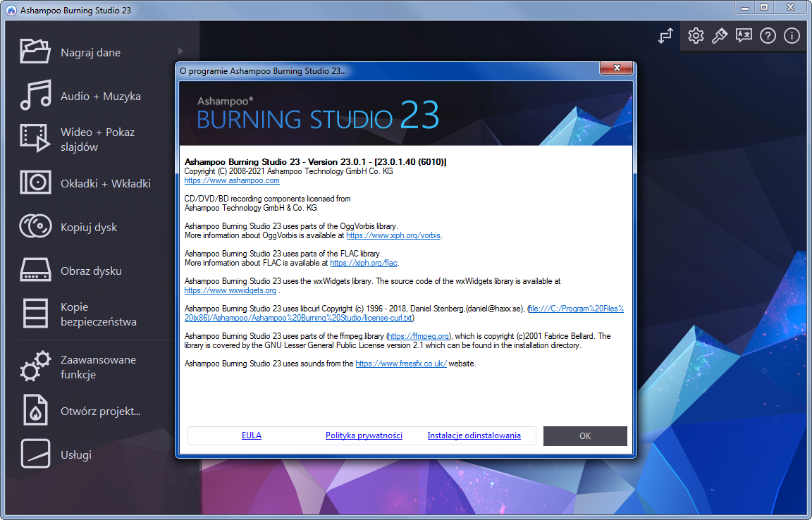Image resolution: width=812 pixels, height=520 pixels.
Task: Open the www.freesfx.co.uk link
Action: 401,364
